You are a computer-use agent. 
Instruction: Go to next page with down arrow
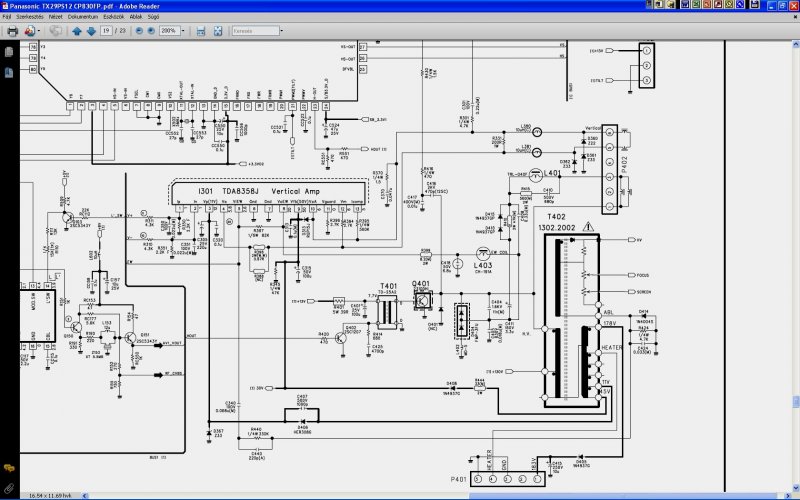click(x=91, y=31)
